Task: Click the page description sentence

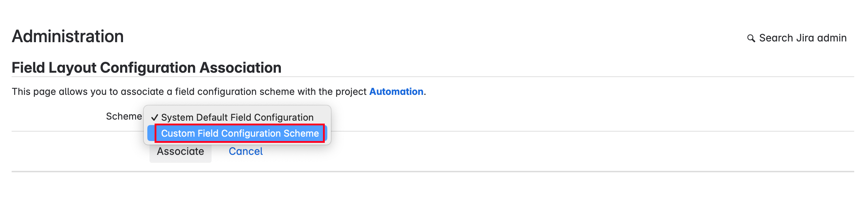Action: point(189,92)
